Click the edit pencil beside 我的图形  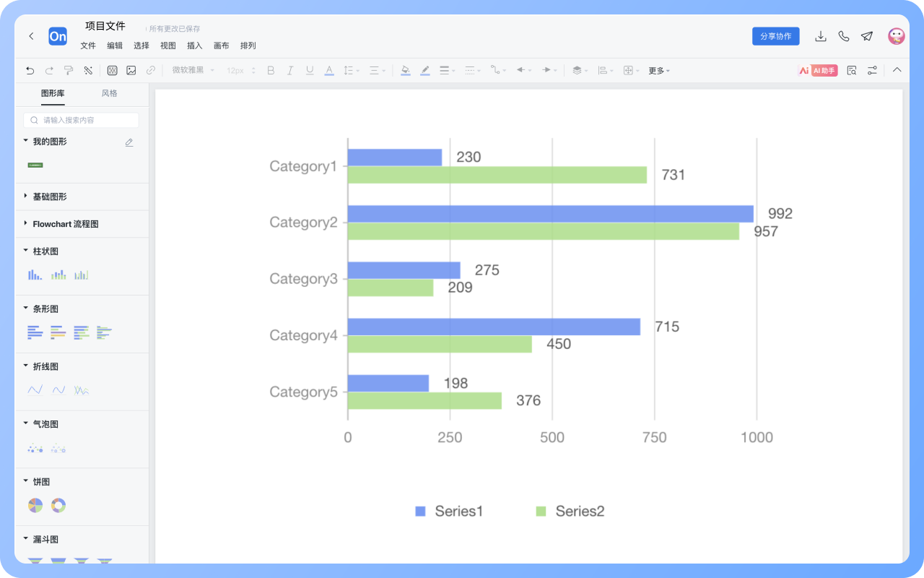pyautogui.click(x=129, y=142)
